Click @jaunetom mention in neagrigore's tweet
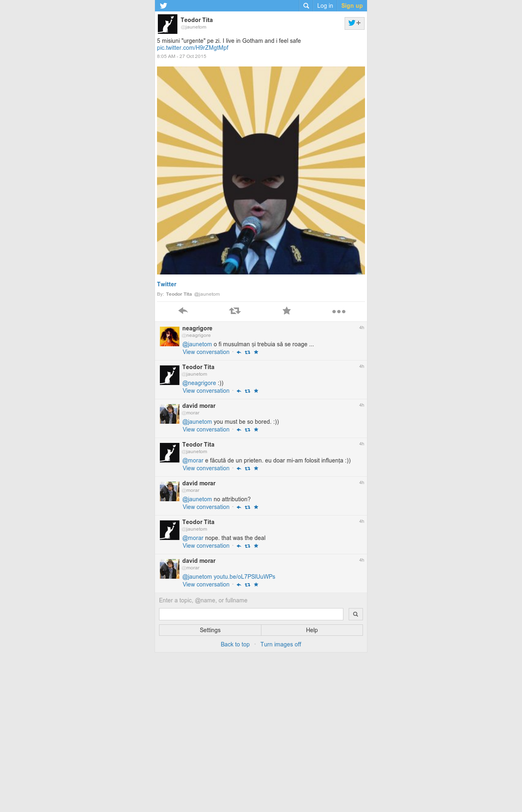522x812 pixels. point(197,344)
